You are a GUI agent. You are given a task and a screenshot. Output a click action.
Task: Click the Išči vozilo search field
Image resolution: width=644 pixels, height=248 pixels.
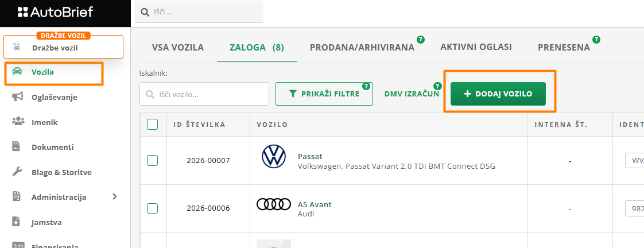(x=204, y=94)
